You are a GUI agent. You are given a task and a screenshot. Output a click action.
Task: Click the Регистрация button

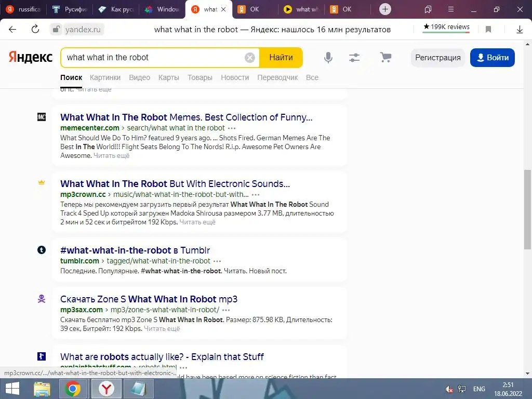coord(437,58)
